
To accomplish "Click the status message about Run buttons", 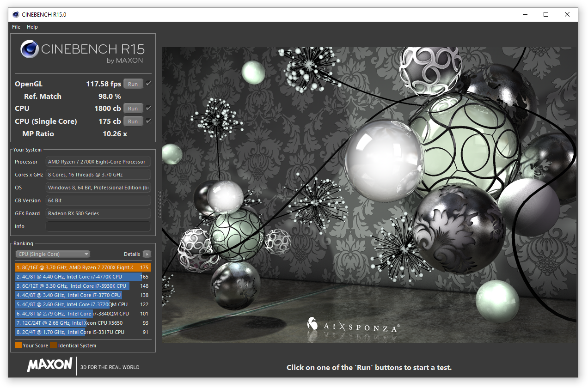I will tap(369, 368).
